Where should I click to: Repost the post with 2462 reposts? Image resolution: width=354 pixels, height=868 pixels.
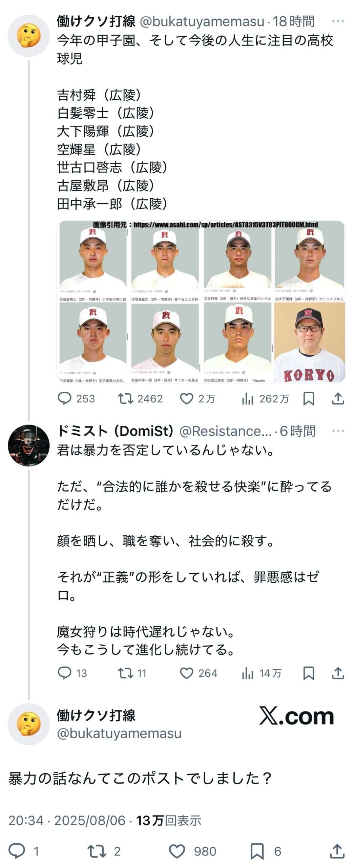[125, 398]
